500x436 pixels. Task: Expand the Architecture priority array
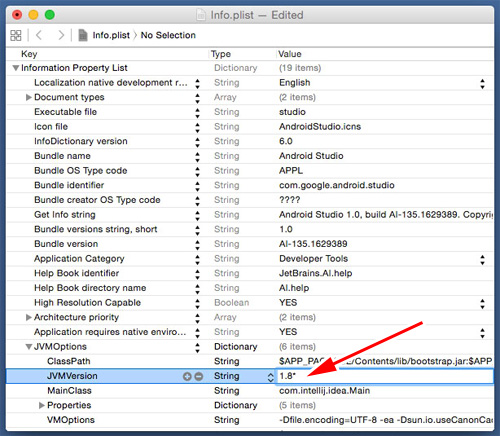click(29, 317)
